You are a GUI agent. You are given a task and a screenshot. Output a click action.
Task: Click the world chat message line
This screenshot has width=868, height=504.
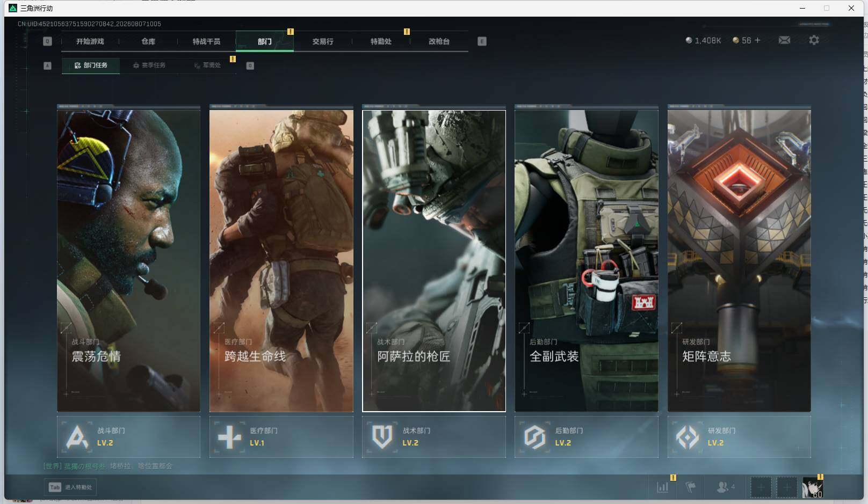(x=108, y=466)
